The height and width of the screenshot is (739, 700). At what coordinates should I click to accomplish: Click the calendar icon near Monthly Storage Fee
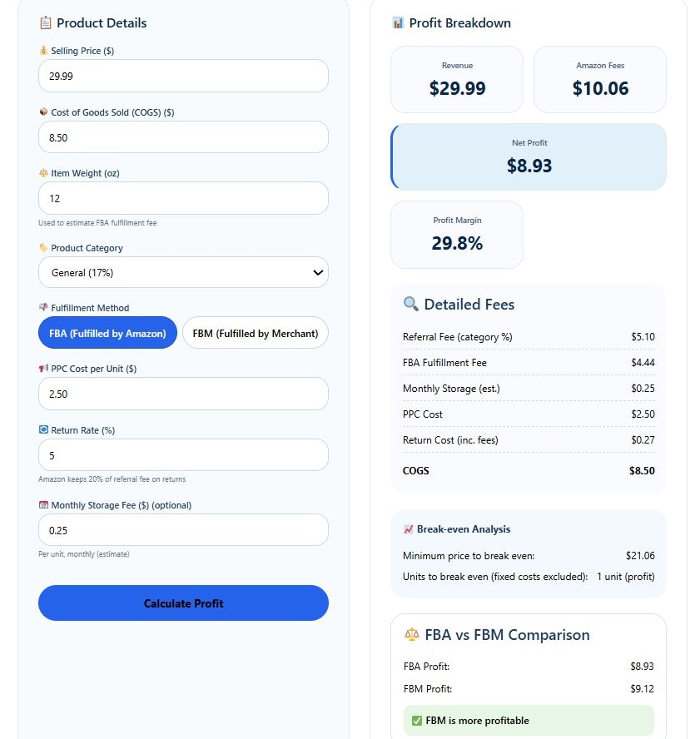pos(44,505)
